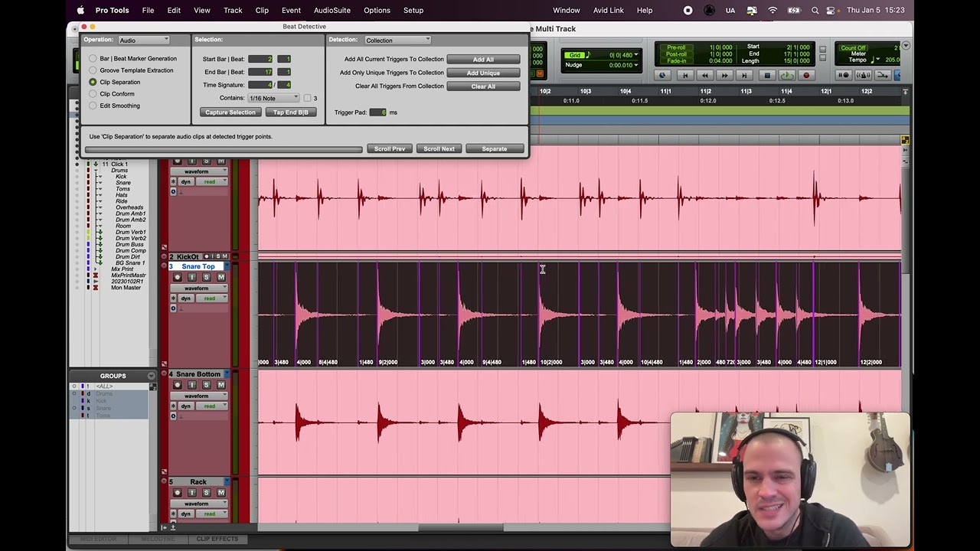Screen dimensions: 980x551
Task: Mute the KickOt track
Action: tap(225, 256)
